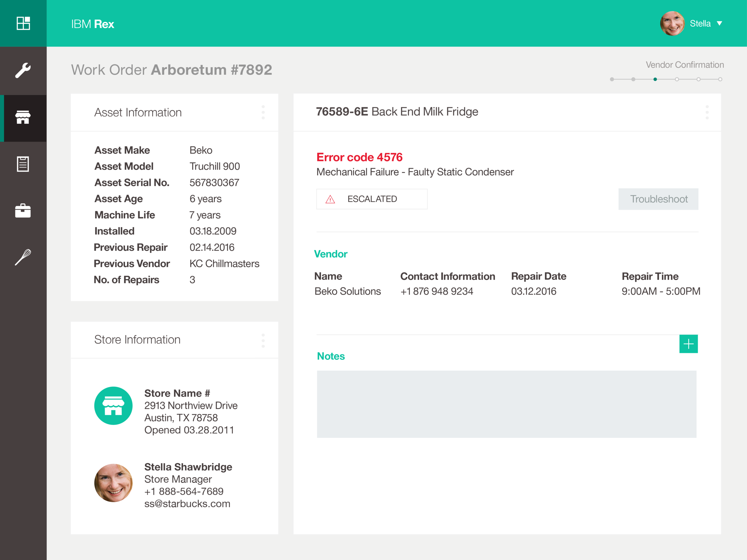Click the Store Manager title text

[x=178, y=479]
